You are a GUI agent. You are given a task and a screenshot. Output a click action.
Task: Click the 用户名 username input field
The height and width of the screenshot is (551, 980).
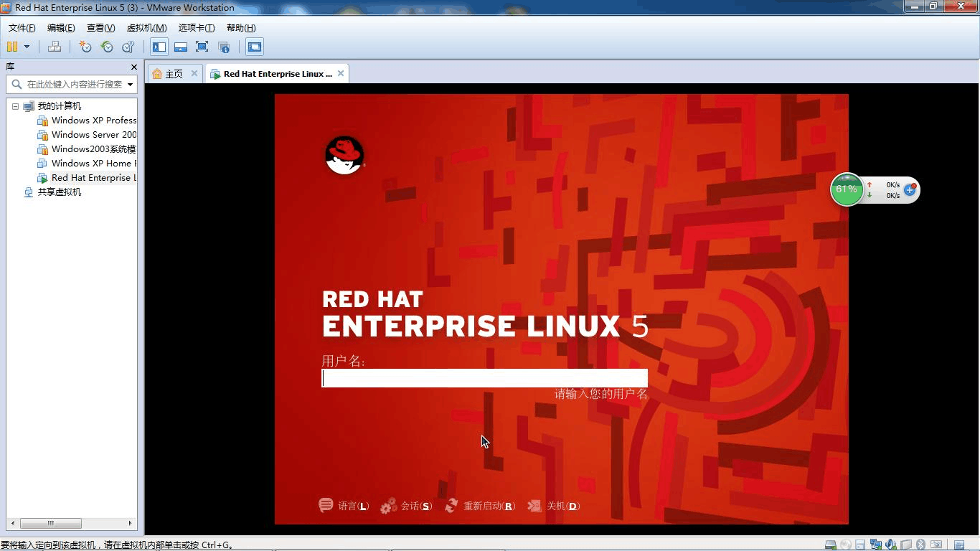click(x=484, y=378)
